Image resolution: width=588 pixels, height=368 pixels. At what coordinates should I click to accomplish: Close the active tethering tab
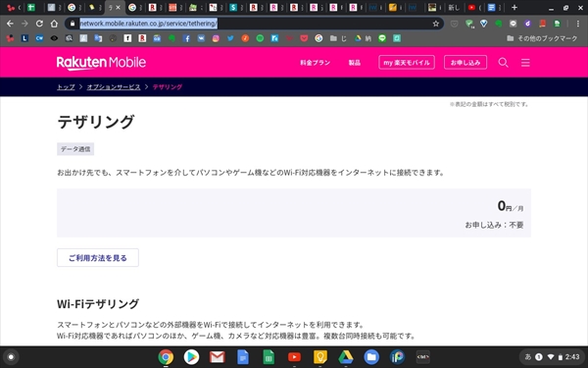(119, 8)
